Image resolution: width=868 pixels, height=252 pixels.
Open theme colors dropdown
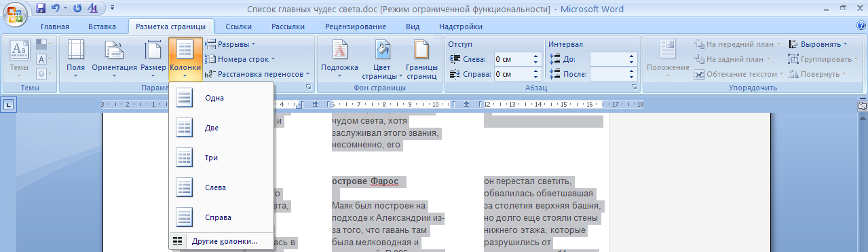click(43, 45)
